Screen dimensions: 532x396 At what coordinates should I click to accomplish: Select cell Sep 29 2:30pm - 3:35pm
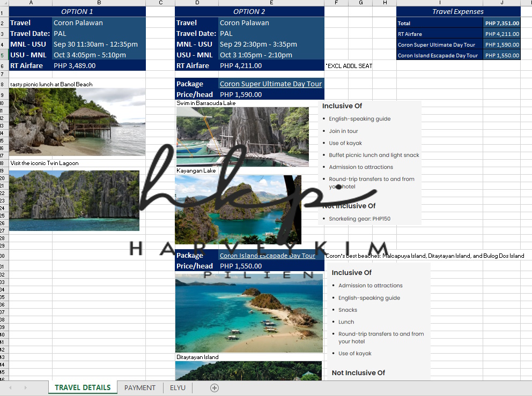point(271,44)
